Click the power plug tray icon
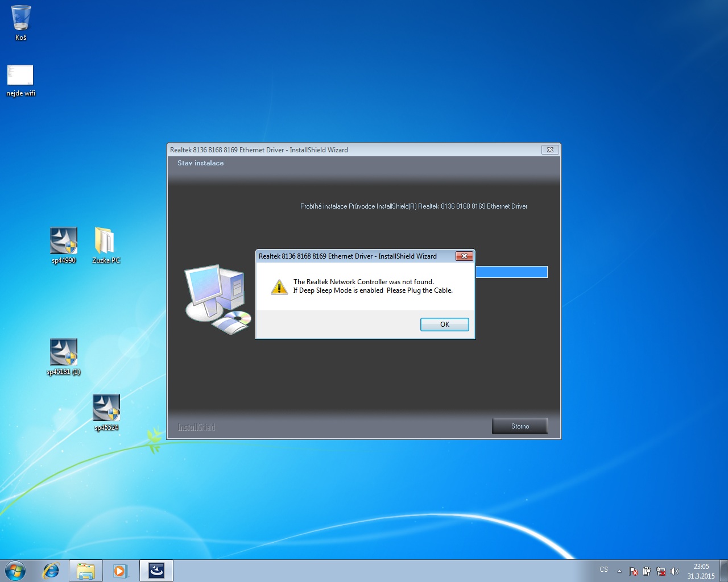 (x=647, y=571)
